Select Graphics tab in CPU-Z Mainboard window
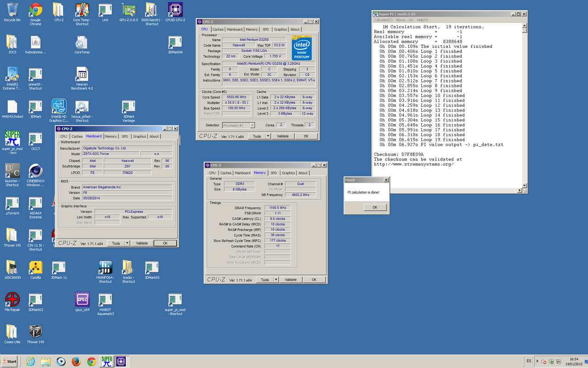Image resolution: width=588 pixels, height=368 pixels. (x=139, y=136)
